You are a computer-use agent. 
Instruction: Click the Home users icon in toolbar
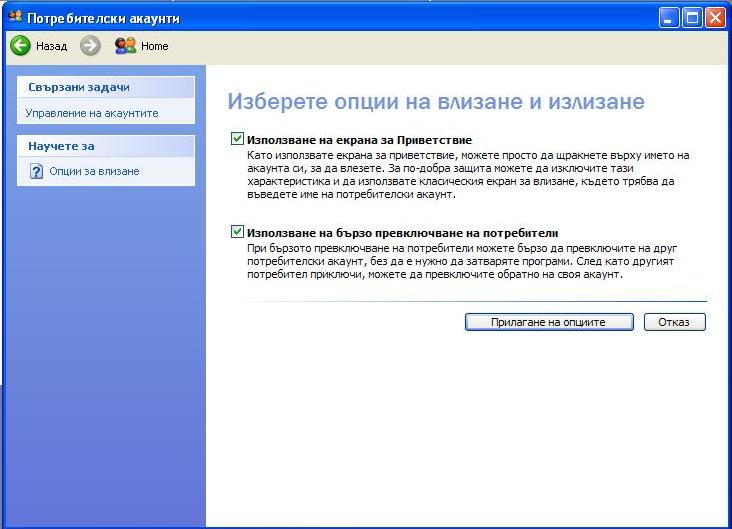[126, 46]
